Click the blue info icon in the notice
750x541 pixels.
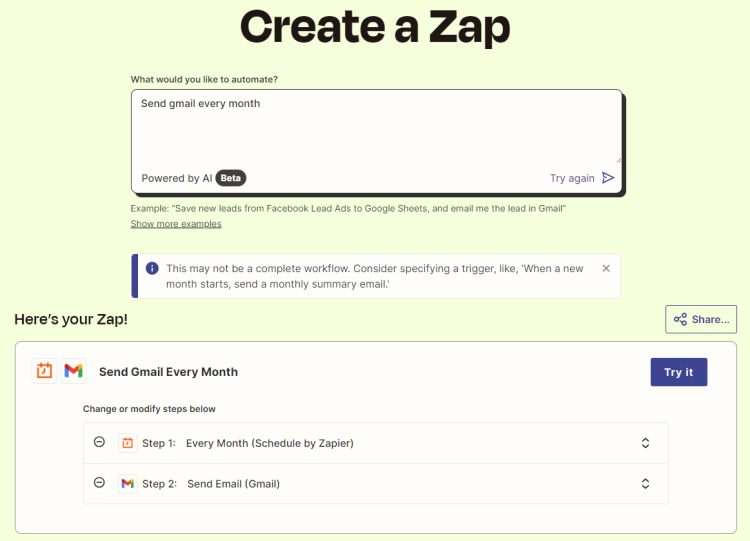coord(152,268)
